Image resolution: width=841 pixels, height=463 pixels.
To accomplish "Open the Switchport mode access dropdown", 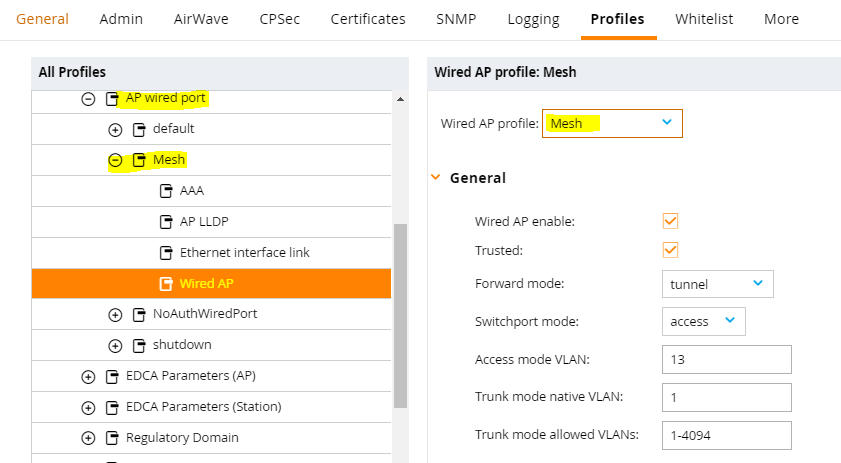I will pos(704,321).
